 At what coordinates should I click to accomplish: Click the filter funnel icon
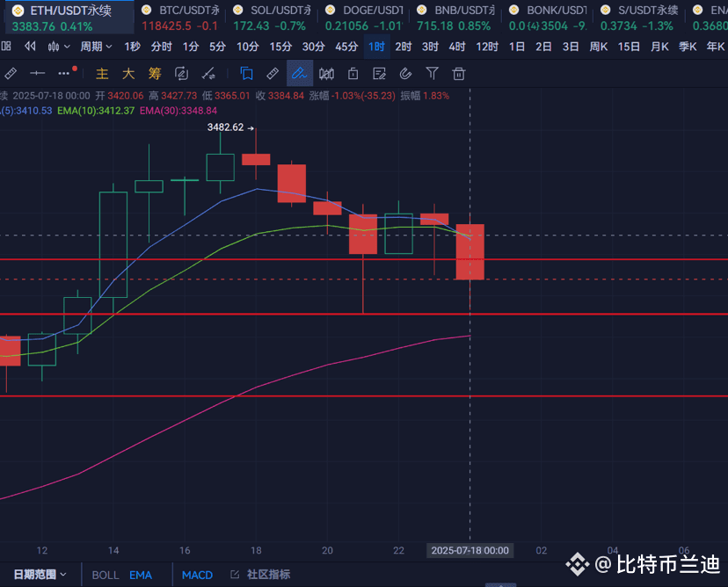(433, 73)
